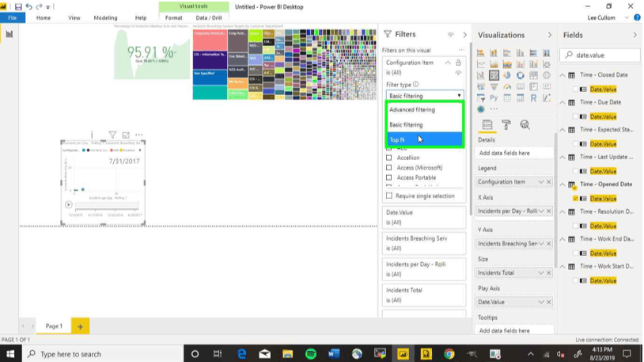This screenshot has height=362, width=644.
Task: Choose the slicer visualization icon
Action: [480, 98]
